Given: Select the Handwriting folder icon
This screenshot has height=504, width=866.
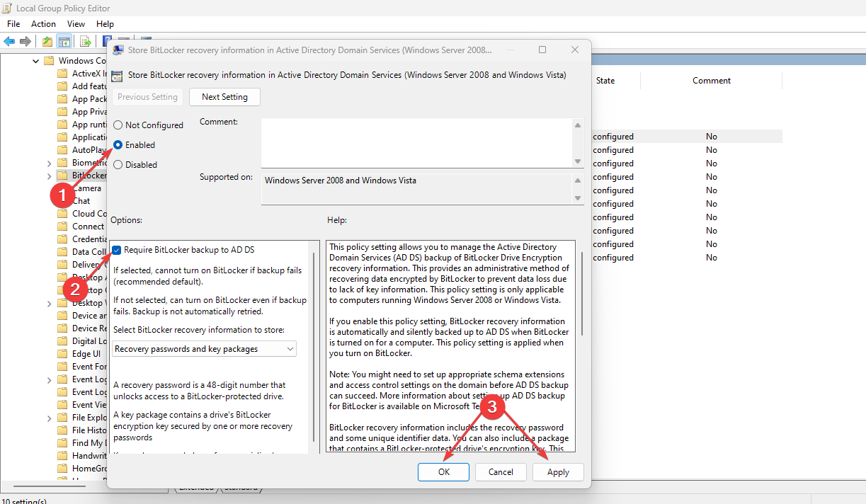Looking at the screenshot, I should (63, 456).
